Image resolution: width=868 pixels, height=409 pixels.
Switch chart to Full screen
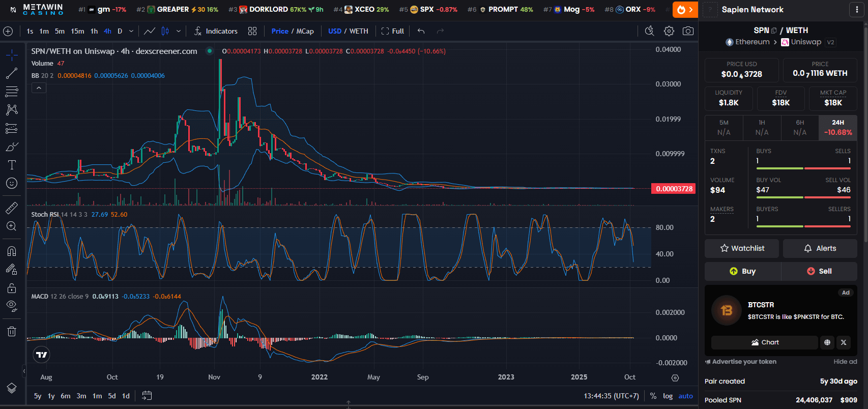pos(392,31)
